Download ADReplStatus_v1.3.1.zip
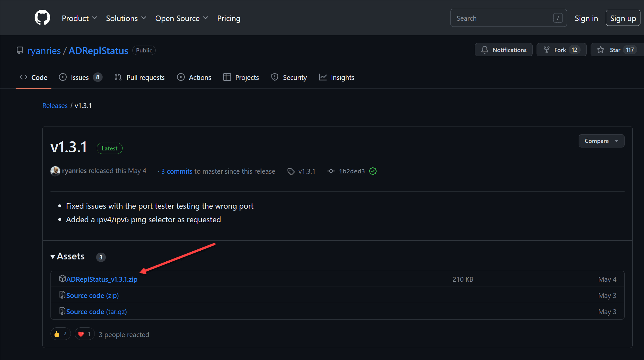This screenshot has height=360, width=644. 102,279
